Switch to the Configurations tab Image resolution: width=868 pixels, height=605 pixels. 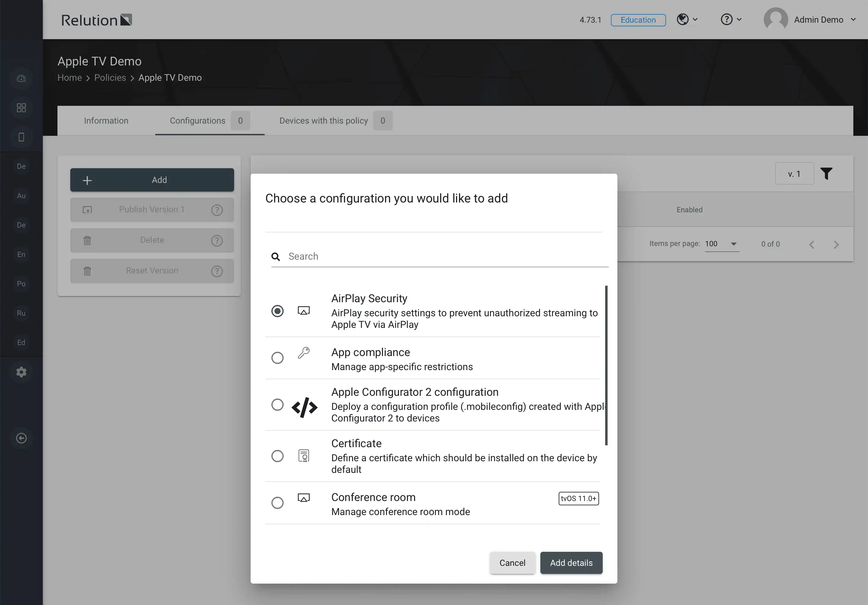tap(210, 120)
